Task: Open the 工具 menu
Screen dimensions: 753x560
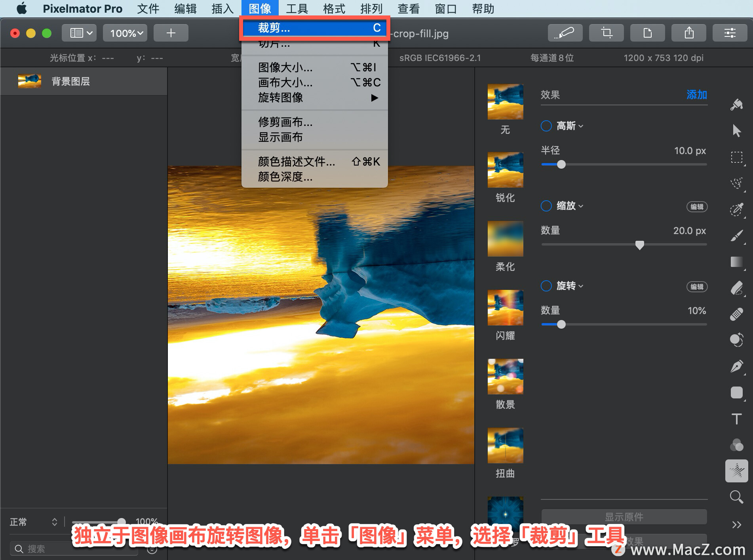Action: pyautogui.click(x=297, y=9)
